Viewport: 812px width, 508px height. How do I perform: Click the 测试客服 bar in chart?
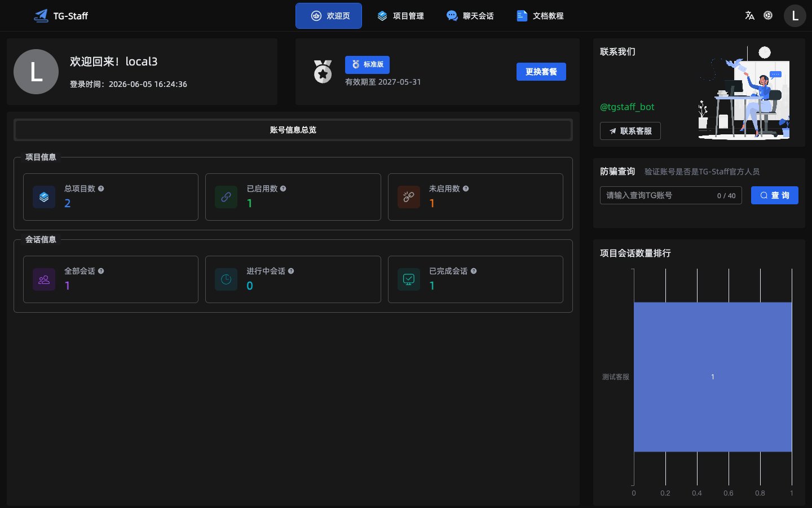[713, 377]
